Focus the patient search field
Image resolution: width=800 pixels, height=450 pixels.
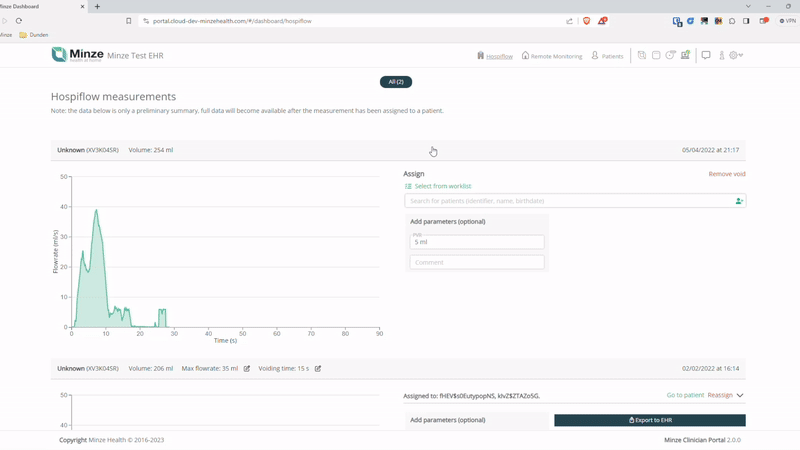coord(575,201)
